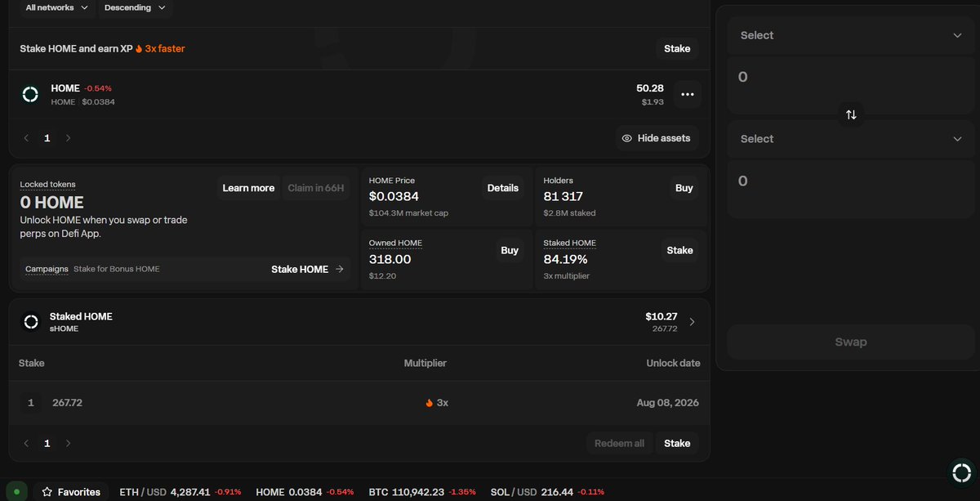Image resolution: width=980 pixels, height=501 pixels.
Task: Open the All networks dropdown
Action: (56, 7)
